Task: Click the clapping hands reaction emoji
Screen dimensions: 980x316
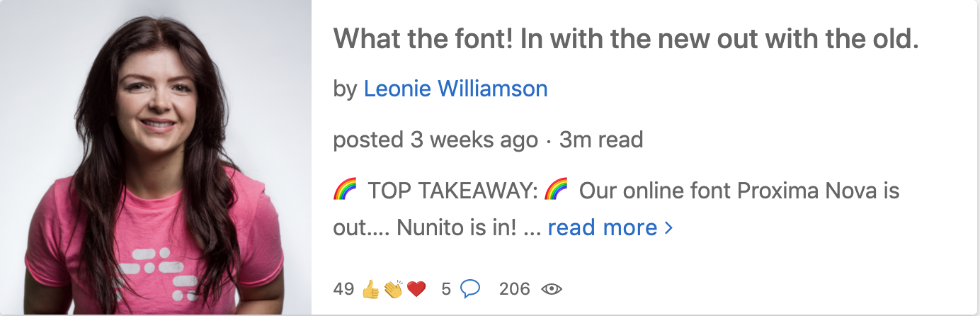Action: pyautogui.click(x=393, y=289)
